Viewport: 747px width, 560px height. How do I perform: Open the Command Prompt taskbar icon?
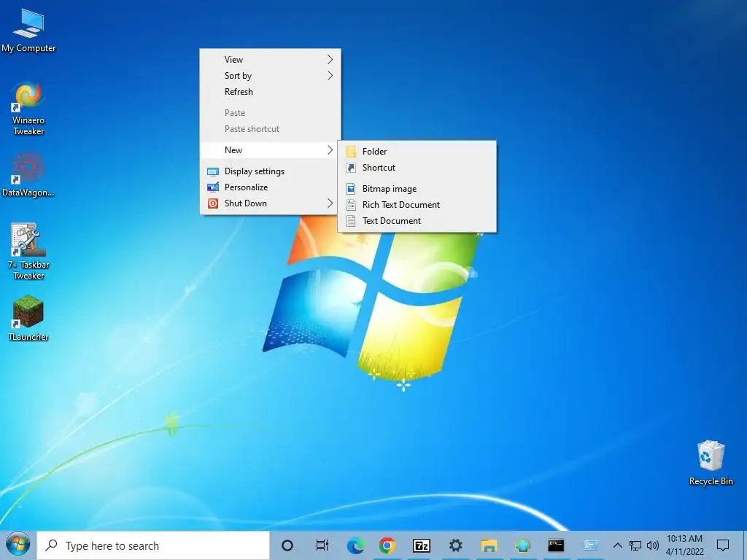click(556, 545)
